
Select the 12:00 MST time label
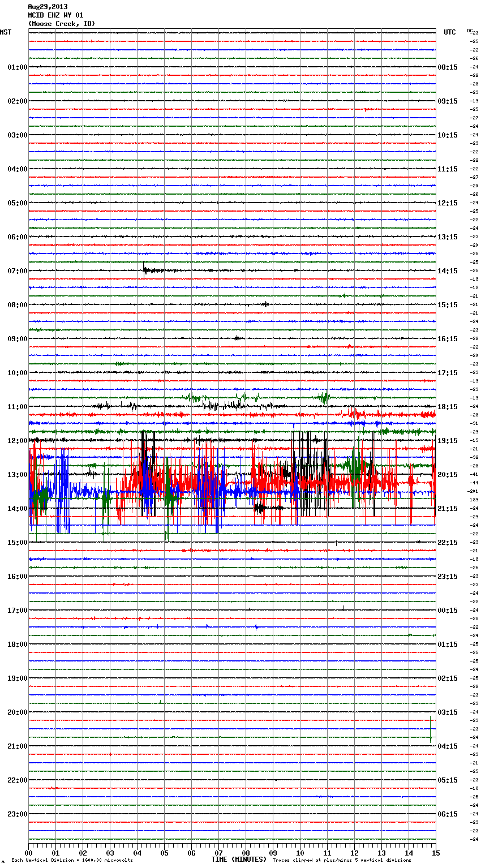coord(18,441)
